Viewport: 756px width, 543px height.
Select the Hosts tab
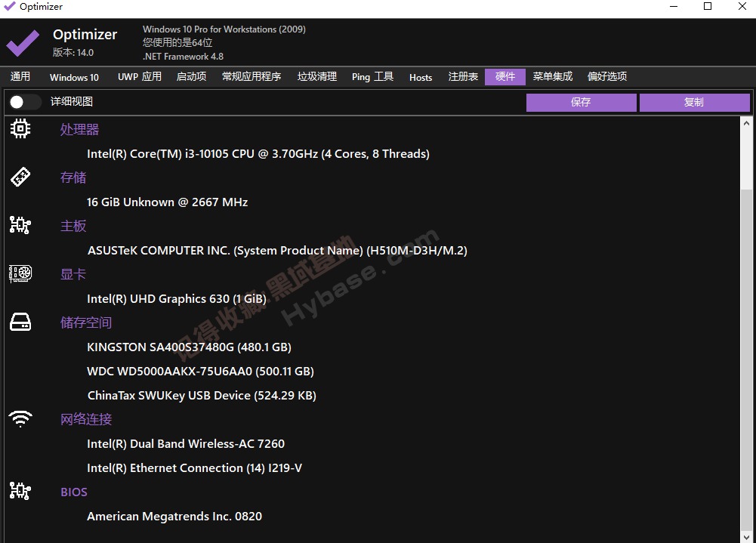point(421,77)
